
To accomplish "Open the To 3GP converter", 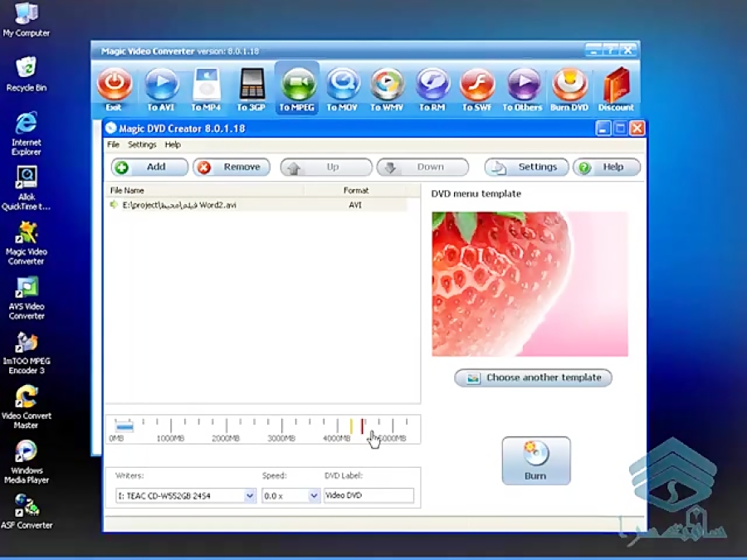I will coord(251,87).
